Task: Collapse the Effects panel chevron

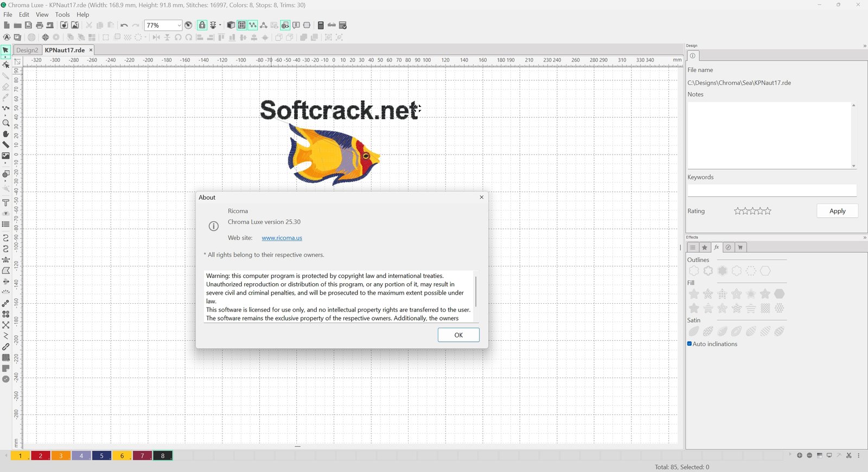Action: 865,237
